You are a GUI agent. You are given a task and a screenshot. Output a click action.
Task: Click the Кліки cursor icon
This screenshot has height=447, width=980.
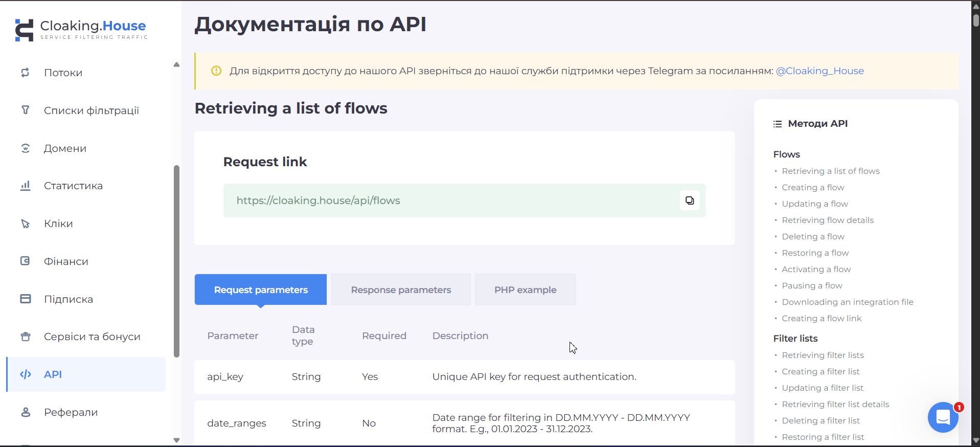click(x=25, y=223)
